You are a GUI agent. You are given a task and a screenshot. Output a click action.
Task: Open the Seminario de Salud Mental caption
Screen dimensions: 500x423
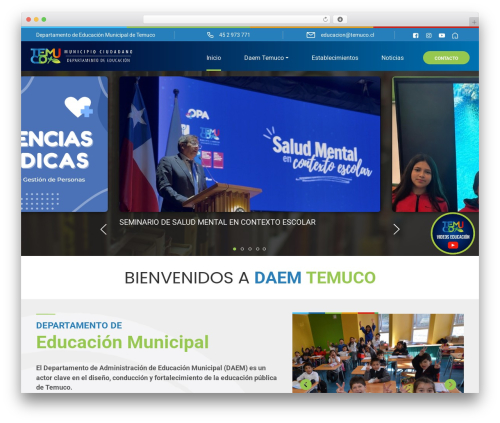pos(217,222)
